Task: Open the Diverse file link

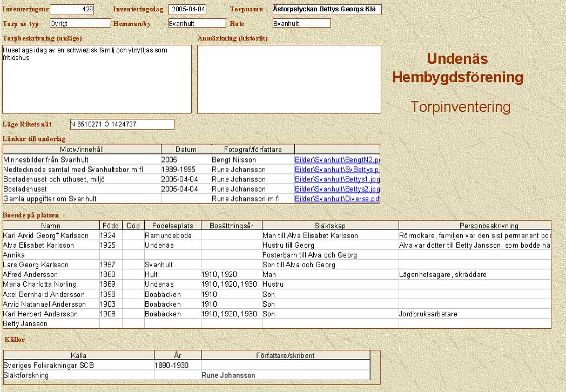Action: pos(337,199)
